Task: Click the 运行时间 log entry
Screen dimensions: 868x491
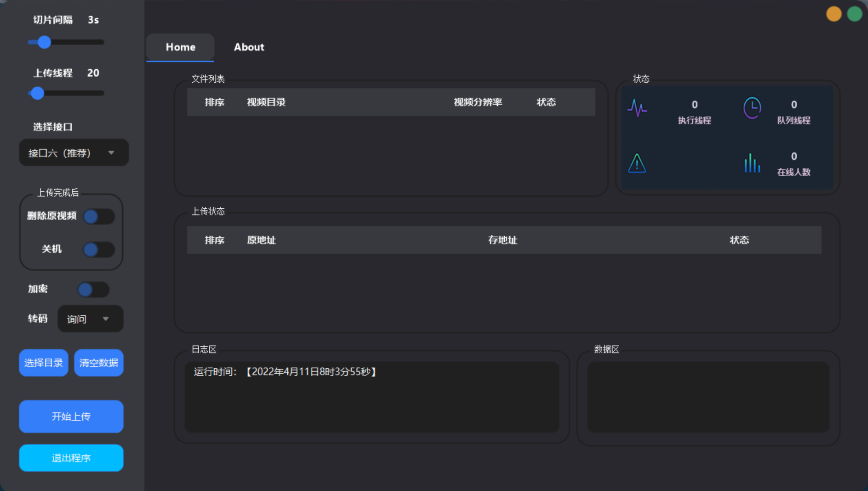Action: click(x=285, y=371)
